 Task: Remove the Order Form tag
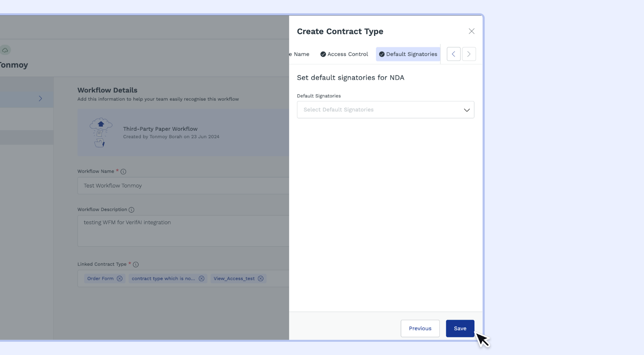[120, 279]
